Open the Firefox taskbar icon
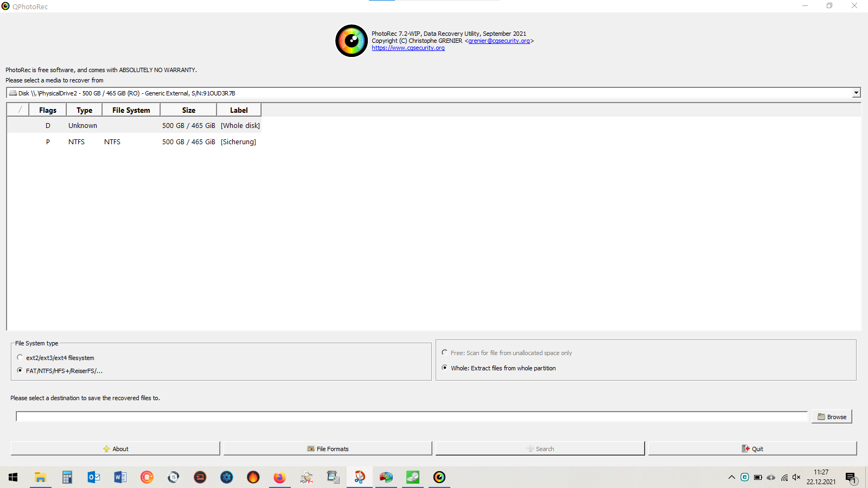The width and height of the screenshot is (868, 488). [x=279, y=477]
